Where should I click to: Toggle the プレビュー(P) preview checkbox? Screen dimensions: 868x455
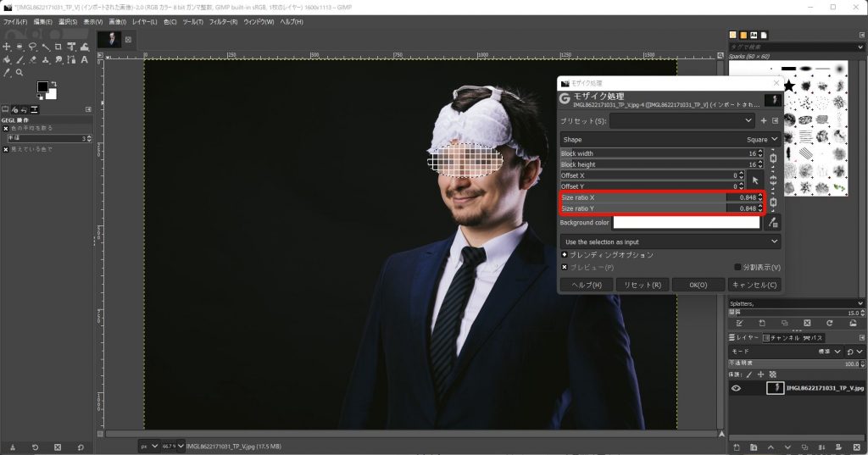[565, 267]
